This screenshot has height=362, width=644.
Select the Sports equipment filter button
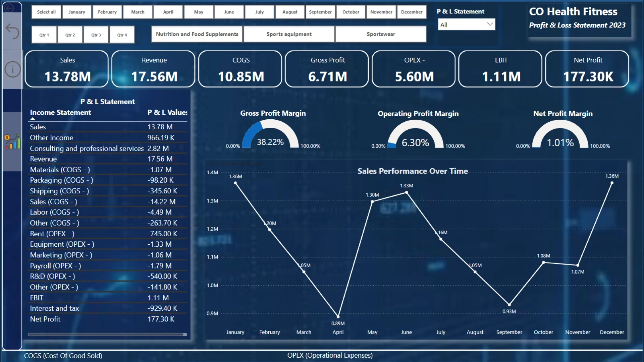288,34
